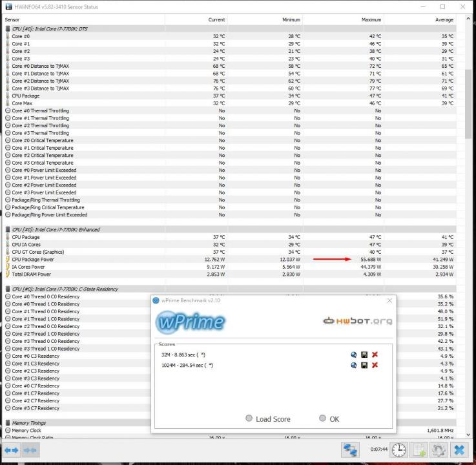The width and height of the screenshot is (476, 465).
Task: Select the 'Core #2 Critical Temperature' row
Action: tap(231, 155)
